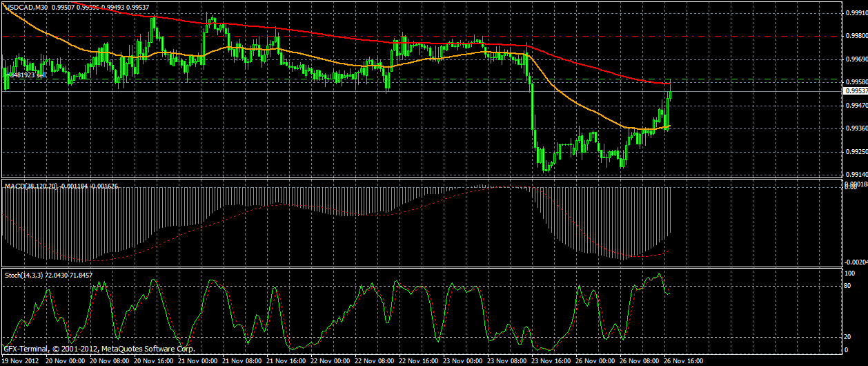Select the orange moving average line
This screenshot has width=868, height=366.
(x=345, y=65)
